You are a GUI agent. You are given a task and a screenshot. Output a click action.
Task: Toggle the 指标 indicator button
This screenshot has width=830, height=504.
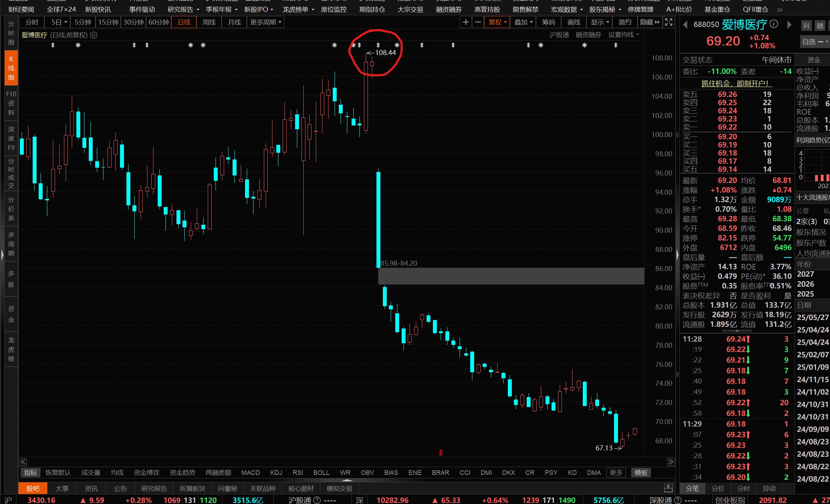pyautogui.click(x=31, y=473)
